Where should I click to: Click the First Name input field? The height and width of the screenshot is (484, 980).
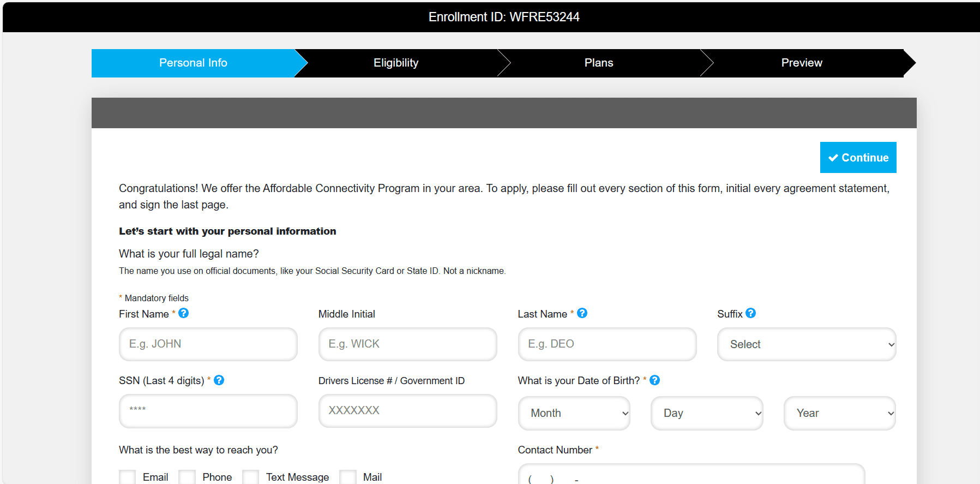208,344
